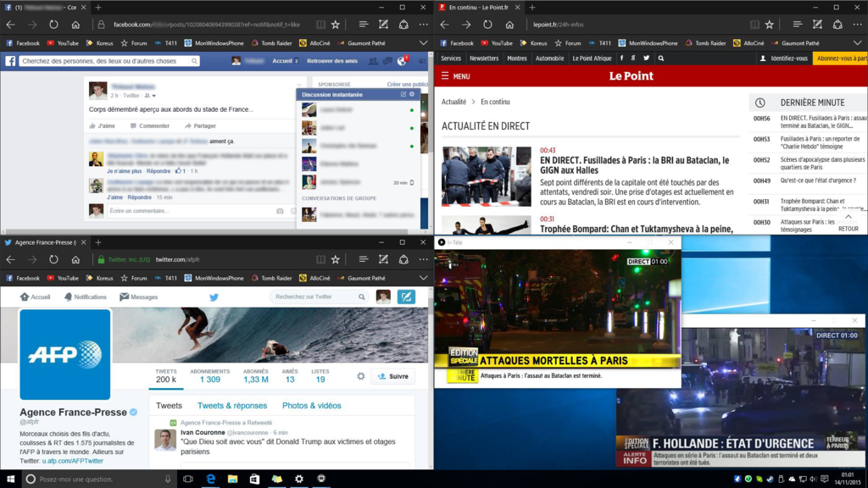Open Le Point's Twitter page icon
The height and width of the screenshot is (488, 868).
(x=646, y=58)
